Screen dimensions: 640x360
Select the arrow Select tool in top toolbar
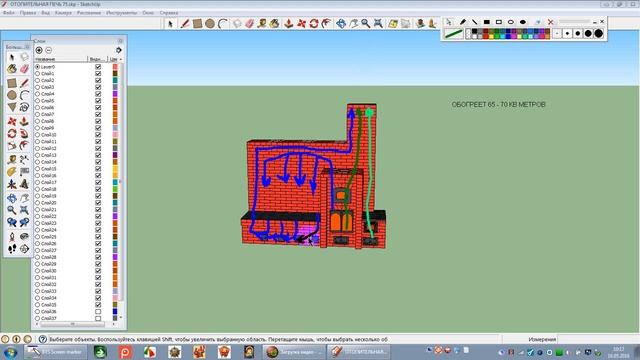point(170,24)
